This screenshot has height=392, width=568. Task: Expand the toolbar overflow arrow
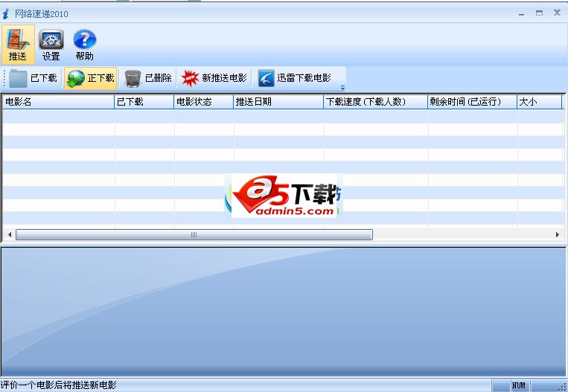pyautogui.click(x=342, y=88)
